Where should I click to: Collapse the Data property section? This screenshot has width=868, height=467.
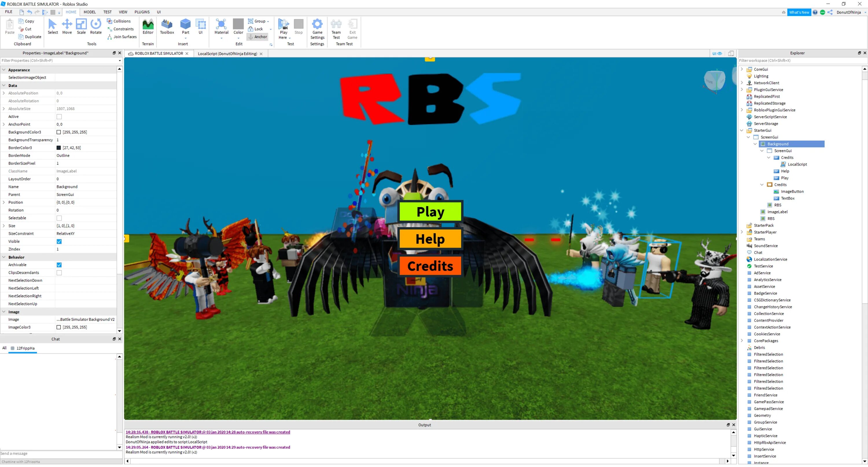pos(4,85)
